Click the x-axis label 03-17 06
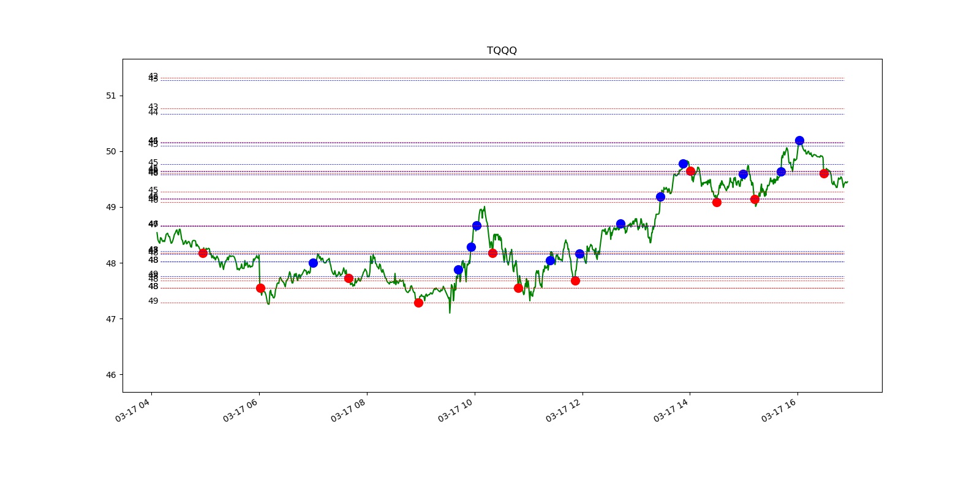Image resolution: width=980 pixels, height=490 pixels. pyautogui.click(x=241, y=410)
